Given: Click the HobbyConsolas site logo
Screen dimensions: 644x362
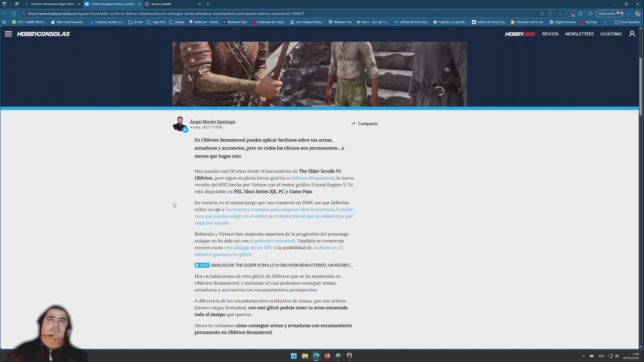Looking at the screenshot, I should click(x=43, y=34).
